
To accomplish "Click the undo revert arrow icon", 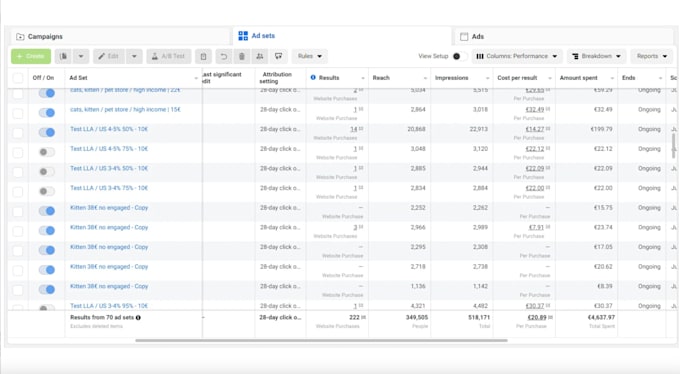I will [x=224, y=56].
